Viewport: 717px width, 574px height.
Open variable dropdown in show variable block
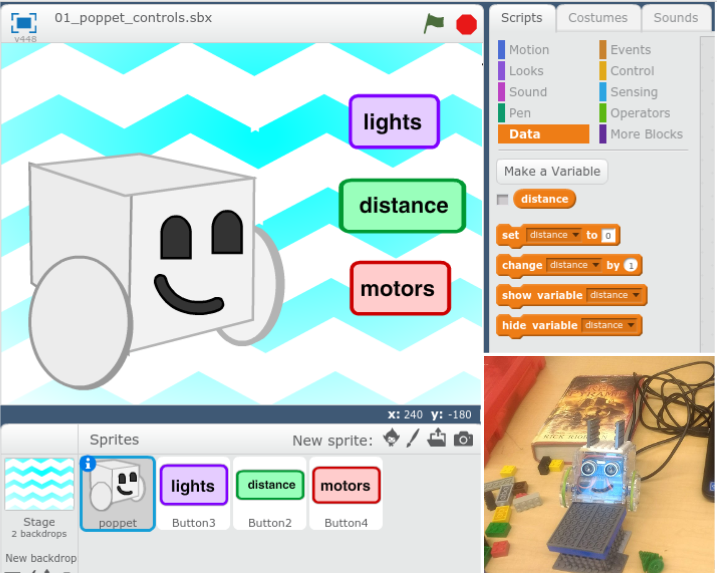614,295
